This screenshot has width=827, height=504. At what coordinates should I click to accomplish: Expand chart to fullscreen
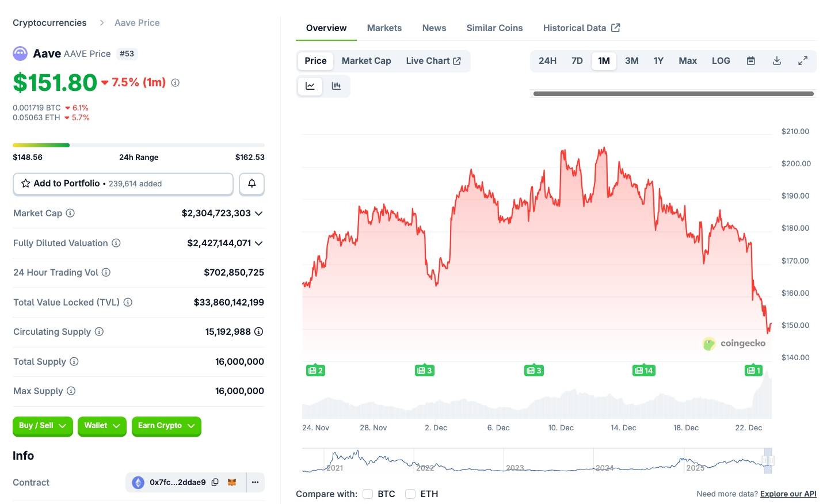coord(802,61)
